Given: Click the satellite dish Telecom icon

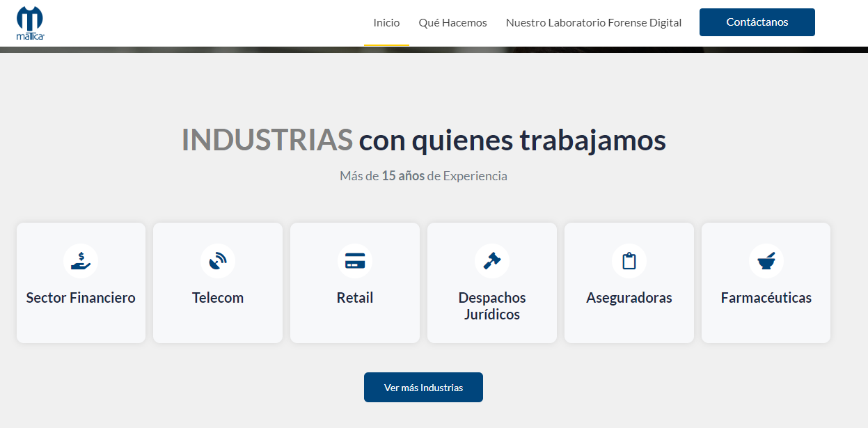Looking at the screenshot, I should click(x=218, y=261).
